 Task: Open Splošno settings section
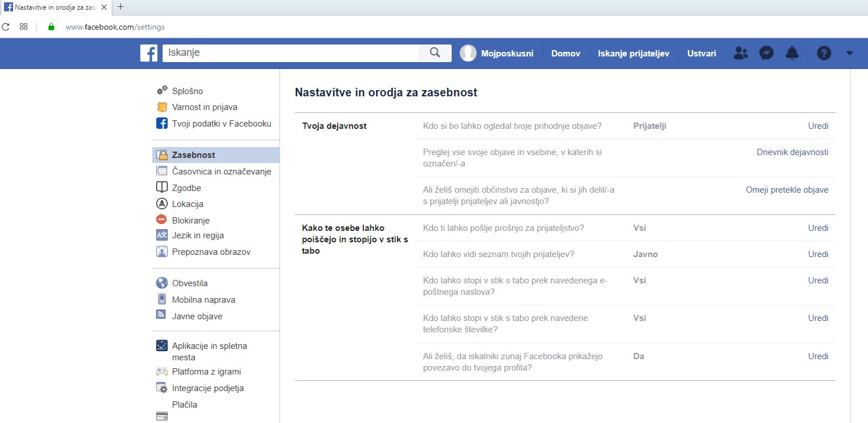pyautogui.click(x=187, y=91)
